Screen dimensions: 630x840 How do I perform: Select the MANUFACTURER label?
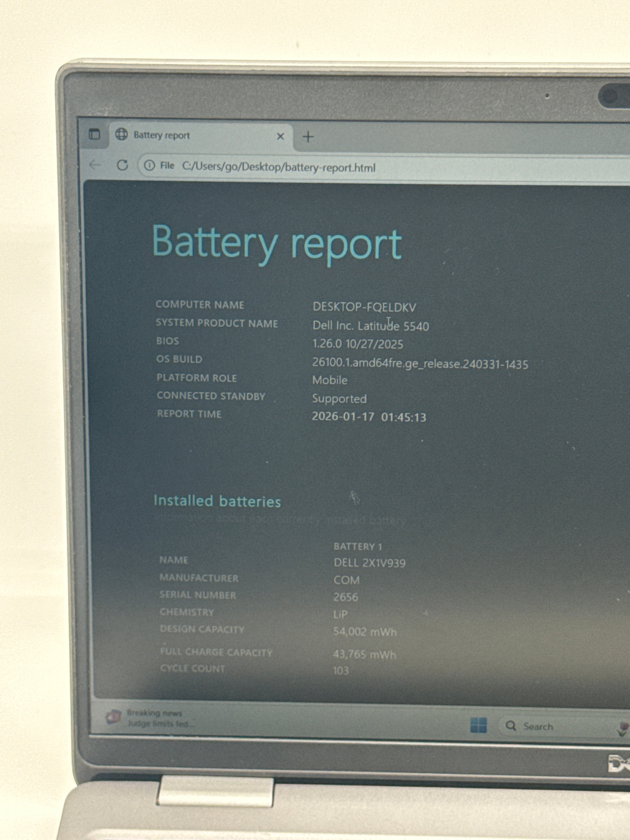pos(199,578)
